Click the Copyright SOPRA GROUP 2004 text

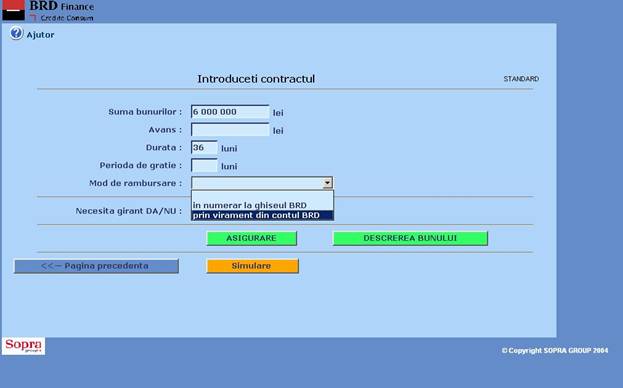pyautogui.click(x=555, y=351)
